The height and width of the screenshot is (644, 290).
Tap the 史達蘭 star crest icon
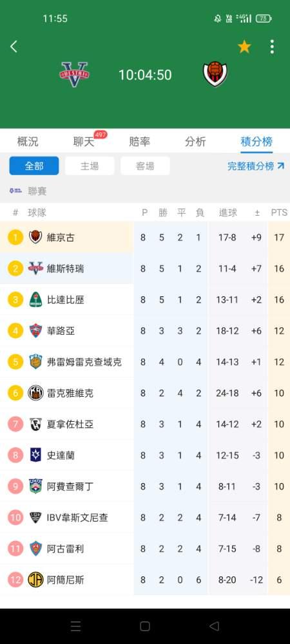pyautogui.click(x=35, y=455)
